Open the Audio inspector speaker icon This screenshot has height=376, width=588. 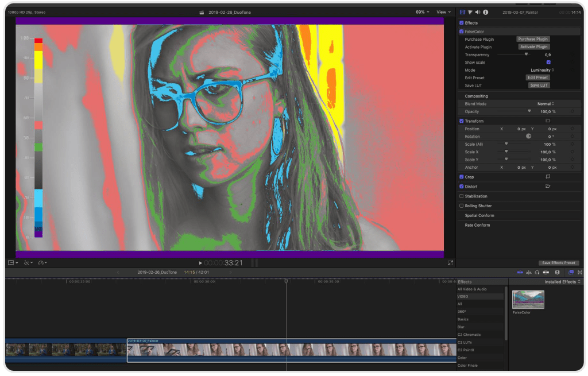478,11
